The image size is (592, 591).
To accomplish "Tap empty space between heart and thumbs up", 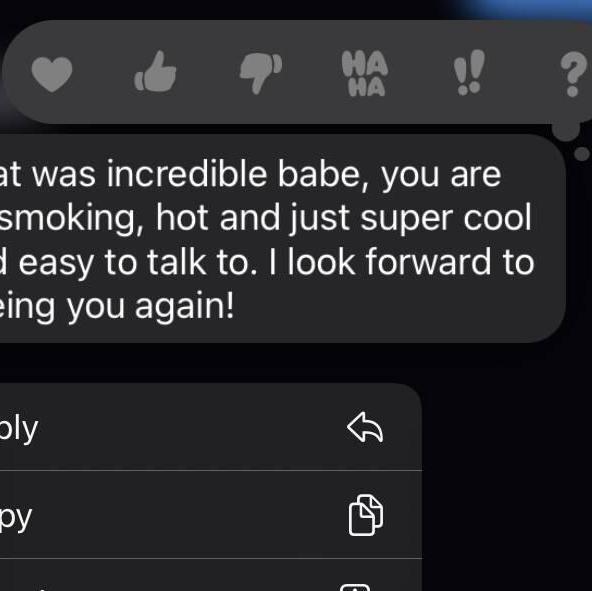I will pos(103,73).
